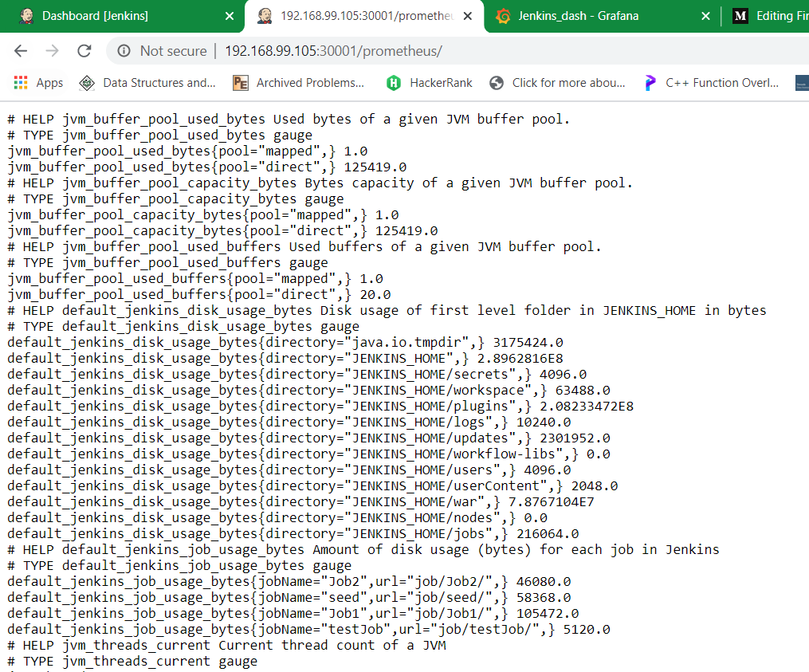
Task: Click the forward navigation arrow
Action: tap(53, 50)
